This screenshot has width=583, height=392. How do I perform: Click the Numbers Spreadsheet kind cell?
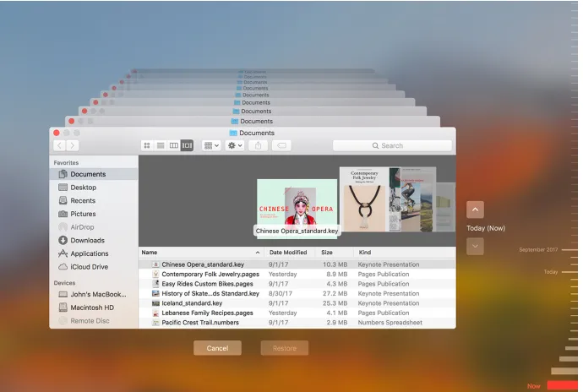[x=390, y=323]
